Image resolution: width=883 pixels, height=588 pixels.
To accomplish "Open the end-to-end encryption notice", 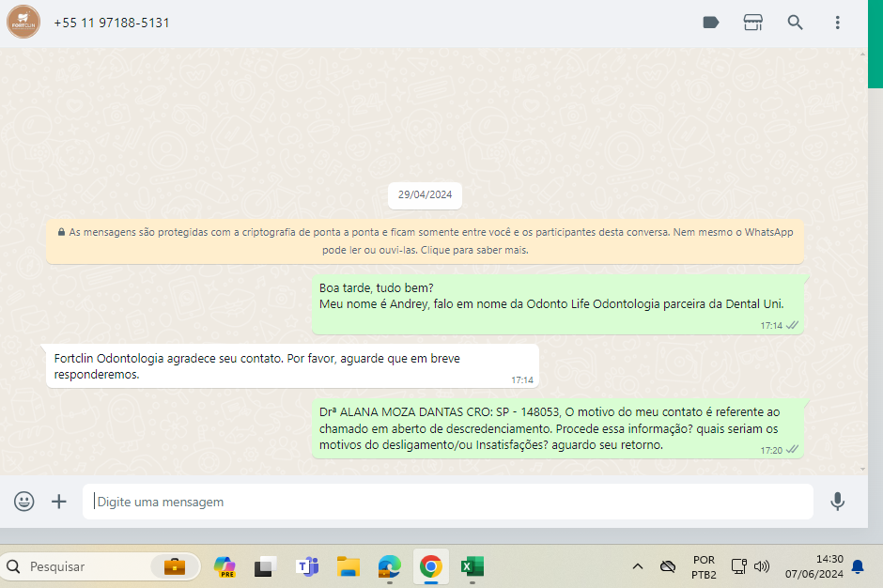I will coord(426,241).
